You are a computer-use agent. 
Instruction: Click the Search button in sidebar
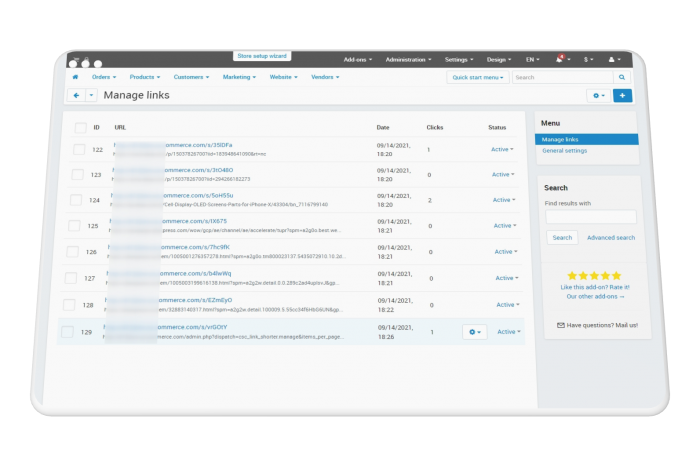(x=562, y=237)
